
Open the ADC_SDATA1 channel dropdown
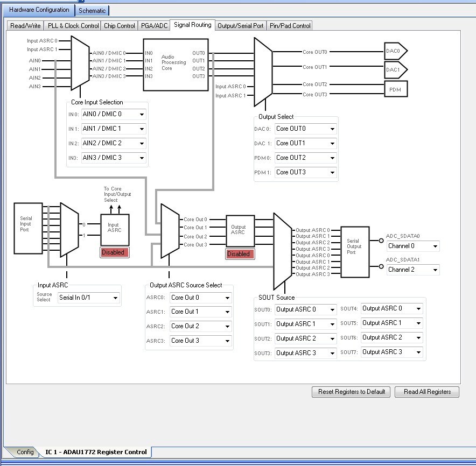[413, 270]
